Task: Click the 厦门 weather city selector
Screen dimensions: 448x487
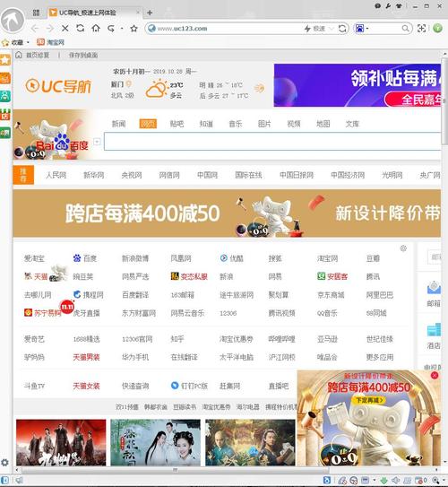Action: 121,84
